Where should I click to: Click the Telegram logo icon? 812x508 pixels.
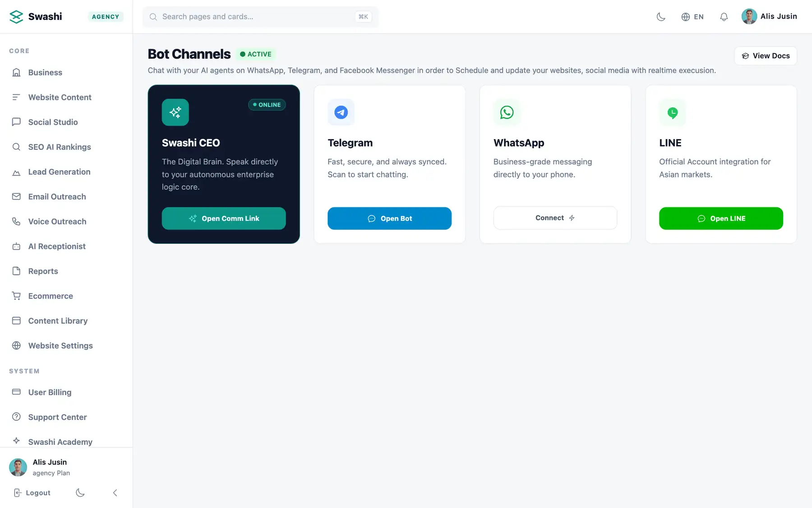(x=341, y=112)
